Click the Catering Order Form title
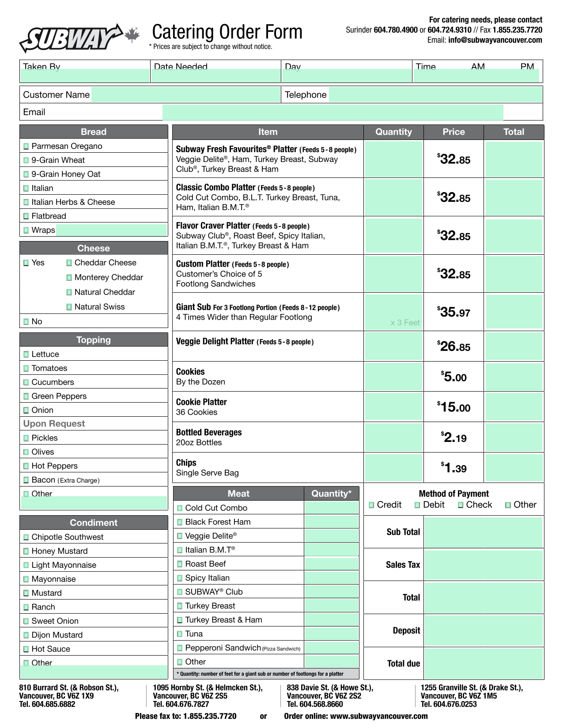The width and height of the screenshot is (563, 728). [x=227, y=32]
